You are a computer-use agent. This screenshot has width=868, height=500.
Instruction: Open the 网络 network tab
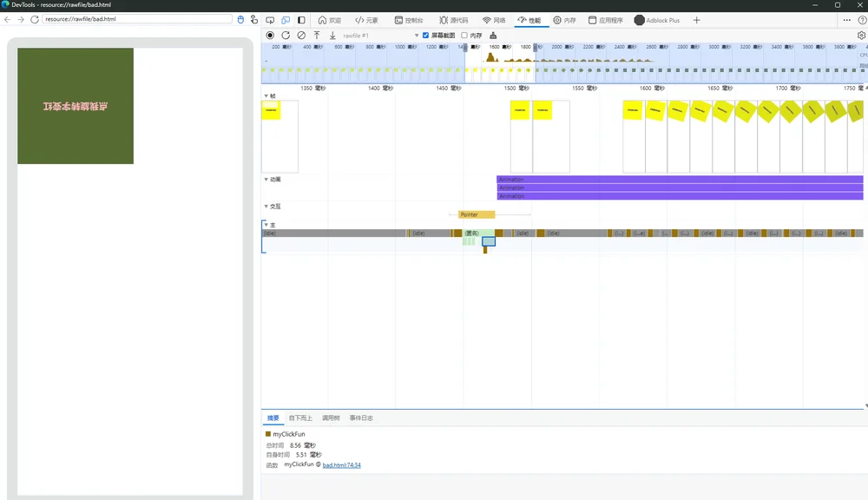tap(494, 20)
